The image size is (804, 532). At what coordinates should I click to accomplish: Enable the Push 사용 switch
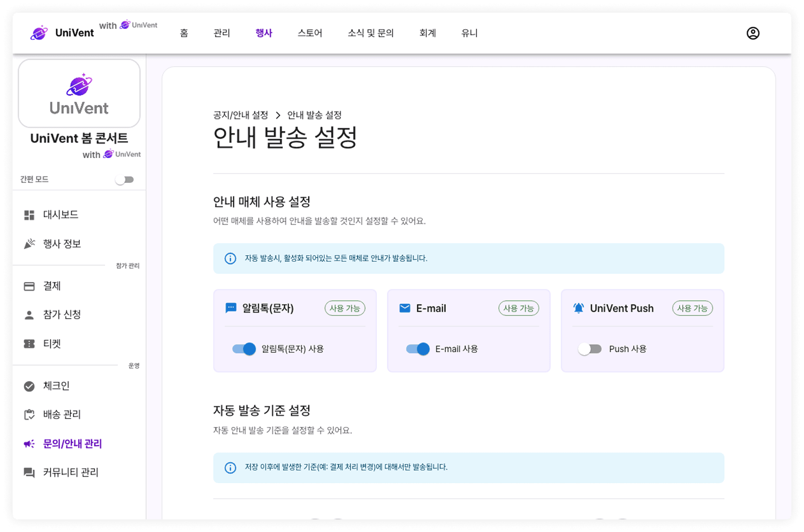590,349
